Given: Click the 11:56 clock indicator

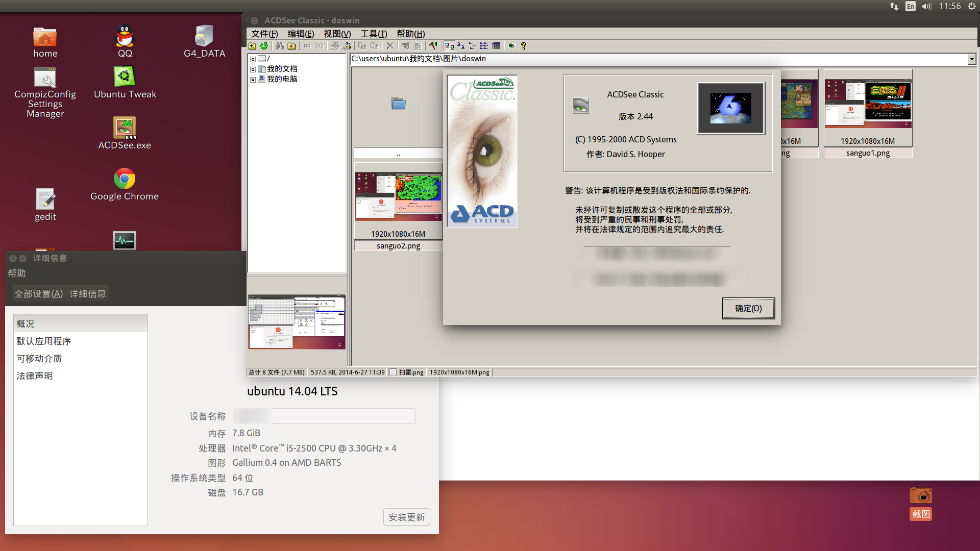Looking at the screenshot, I should click(x=950, y=6).
